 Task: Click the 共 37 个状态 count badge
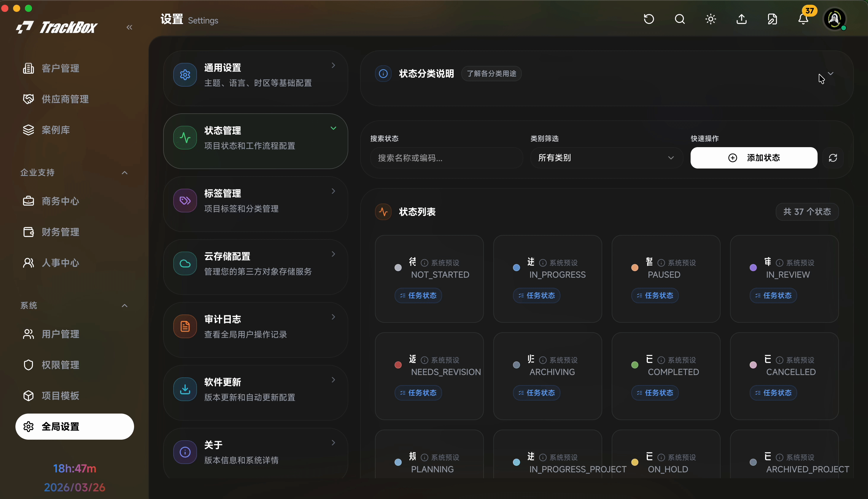pos(807,212)
